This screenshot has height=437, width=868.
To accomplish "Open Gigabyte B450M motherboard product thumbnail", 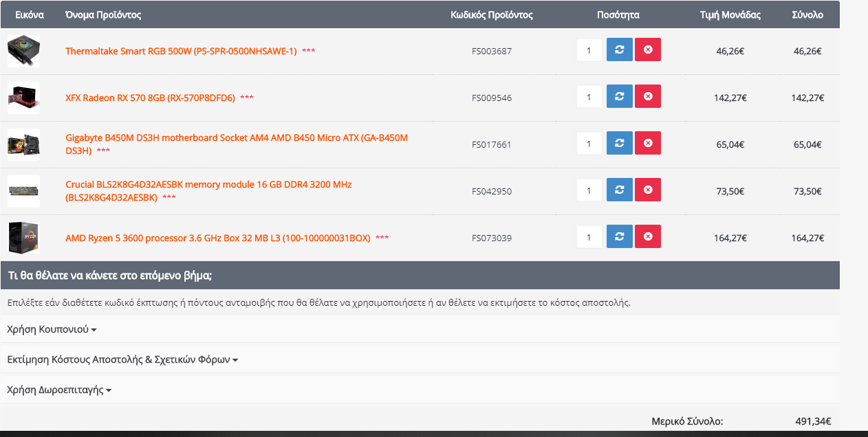I will [x=23, y=144].
